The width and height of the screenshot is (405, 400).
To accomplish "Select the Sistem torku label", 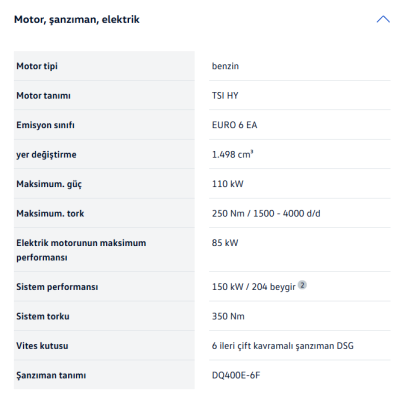I will [43, 316].
